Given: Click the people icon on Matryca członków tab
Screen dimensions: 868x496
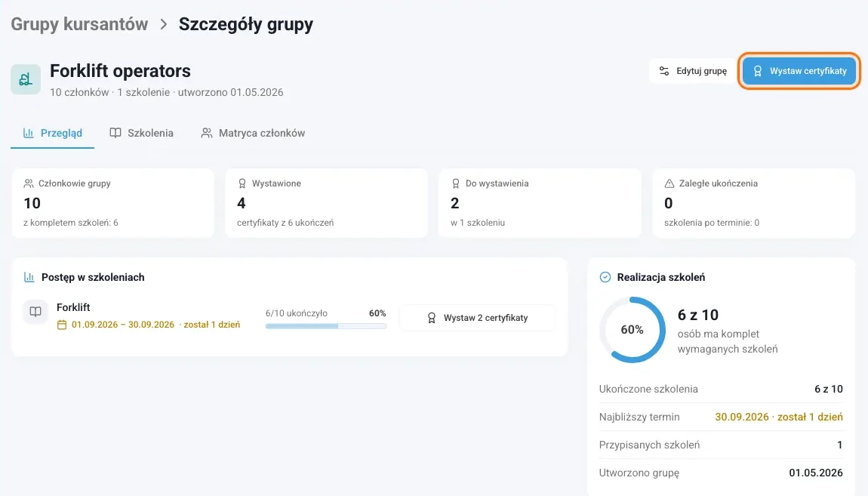Looking at the screenshot, I should (x=207, y=133).
